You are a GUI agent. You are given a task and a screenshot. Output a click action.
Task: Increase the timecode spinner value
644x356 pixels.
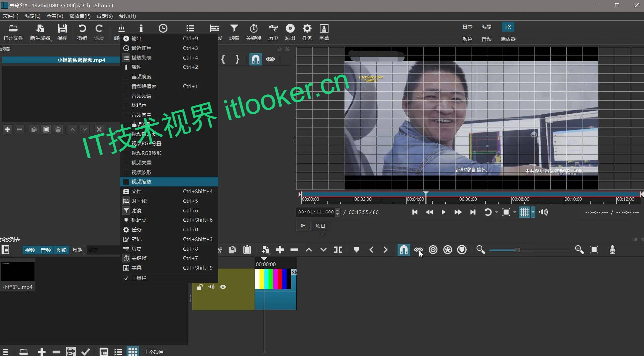[x=337, y=210]
